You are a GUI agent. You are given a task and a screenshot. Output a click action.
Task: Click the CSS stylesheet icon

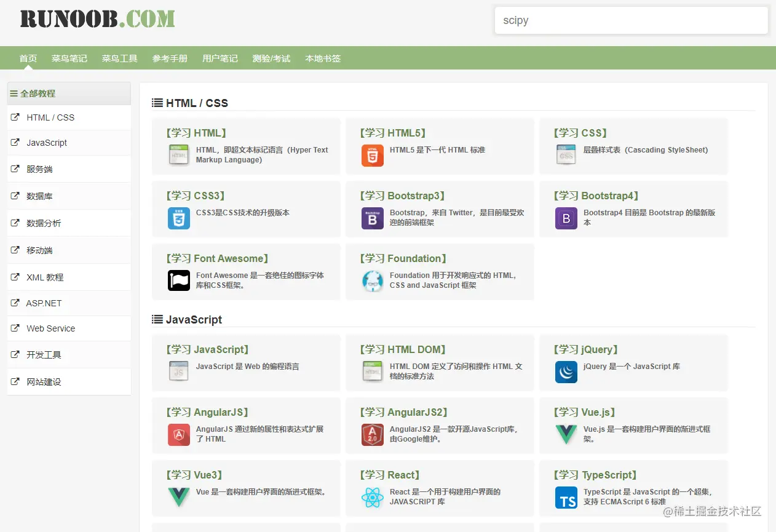(566, 155)
